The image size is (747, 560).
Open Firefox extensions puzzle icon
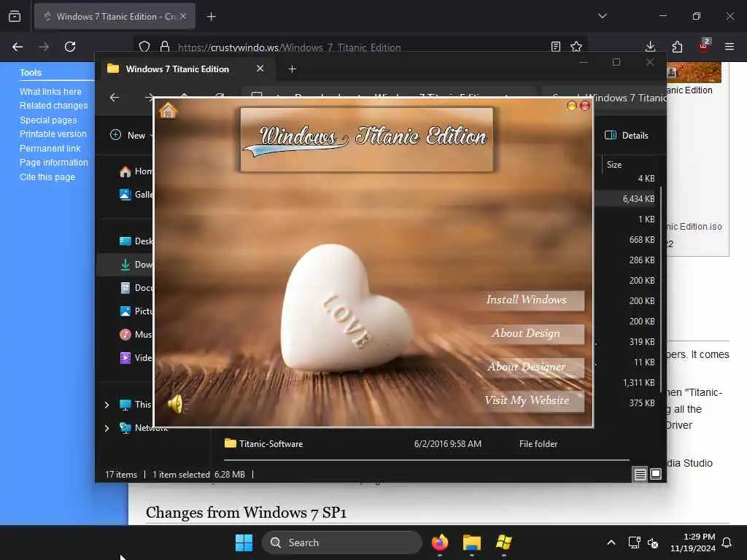pyautogui.click(x=677, y=47)
